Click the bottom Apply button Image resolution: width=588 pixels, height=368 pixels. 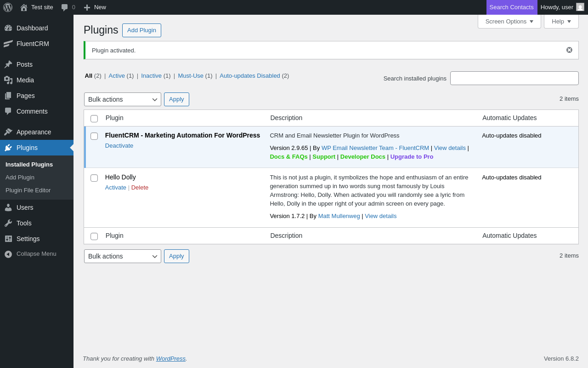coord(176,256)
